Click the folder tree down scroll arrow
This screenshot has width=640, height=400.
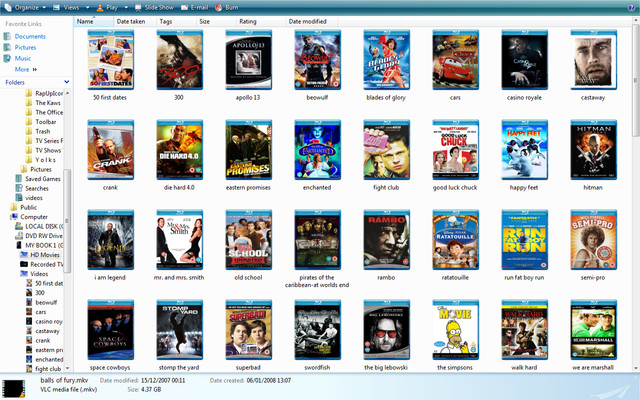(x=67, y=368)
